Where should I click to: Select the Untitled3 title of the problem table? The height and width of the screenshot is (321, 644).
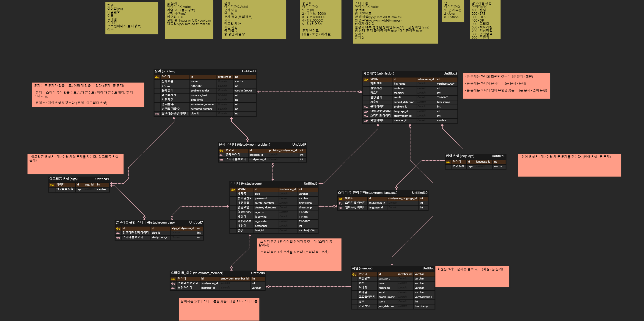click(x=249, y=71)
